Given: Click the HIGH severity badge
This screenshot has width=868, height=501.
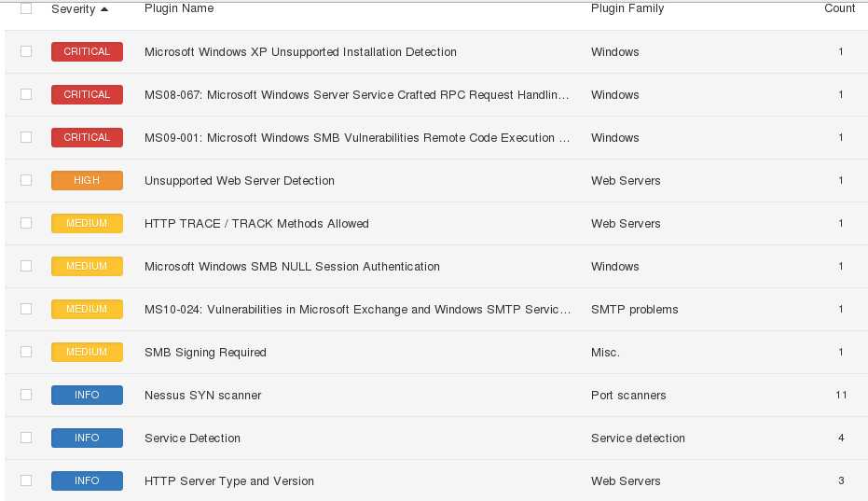Looking at the screenshot, I should click(87, 181).
